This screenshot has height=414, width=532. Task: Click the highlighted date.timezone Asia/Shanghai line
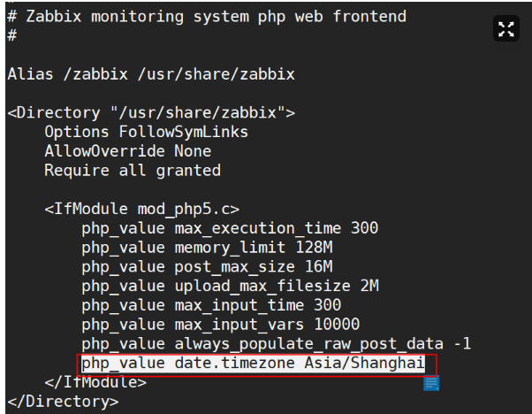(253, 363)
